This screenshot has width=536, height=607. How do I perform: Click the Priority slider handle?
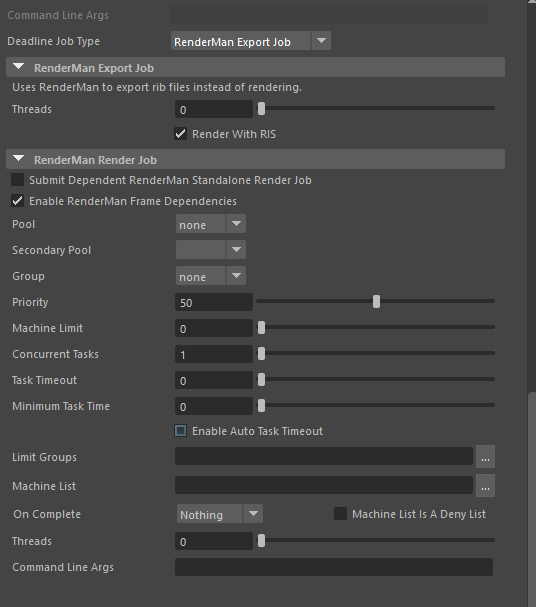[x=377, y=302]
